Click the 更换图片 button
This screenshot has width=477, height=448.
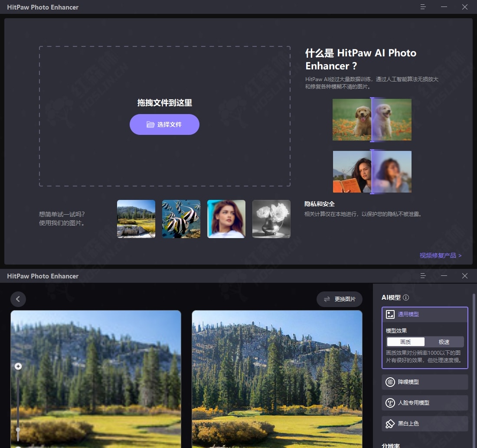point(340,299)
